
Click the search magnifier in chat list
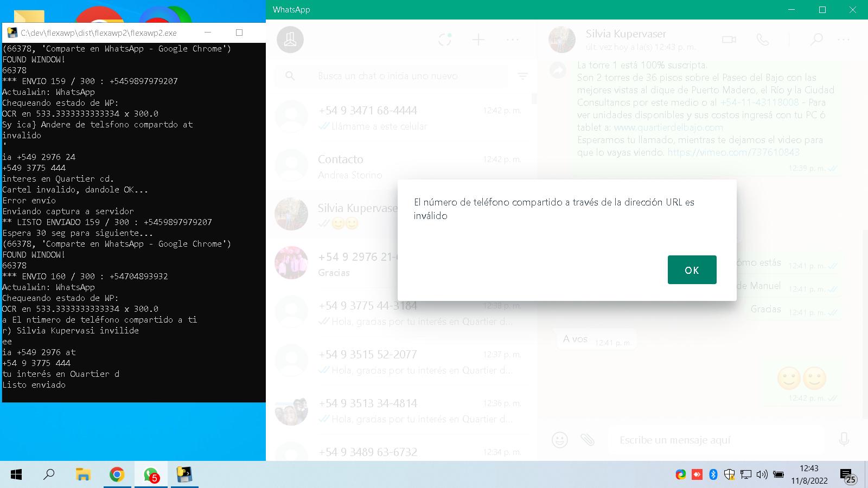tap(290, 76)
